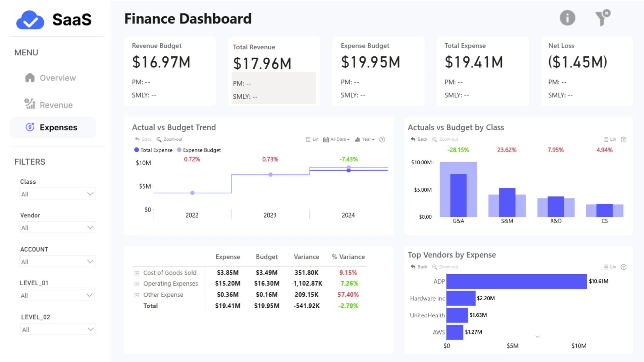The width and height of the screenshot is (644, 362).
Task: Toggle Total Expense legend series
Action: point(153,150)
